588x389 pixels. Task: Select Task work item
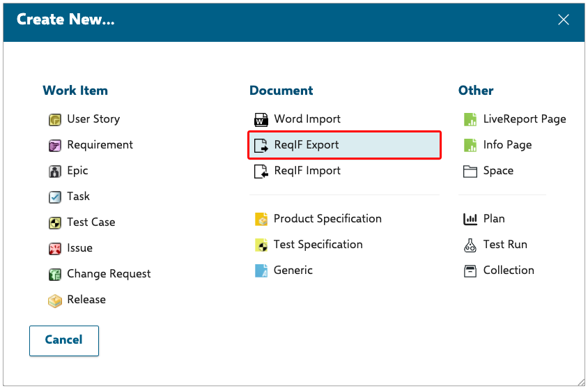coord(78,196)
